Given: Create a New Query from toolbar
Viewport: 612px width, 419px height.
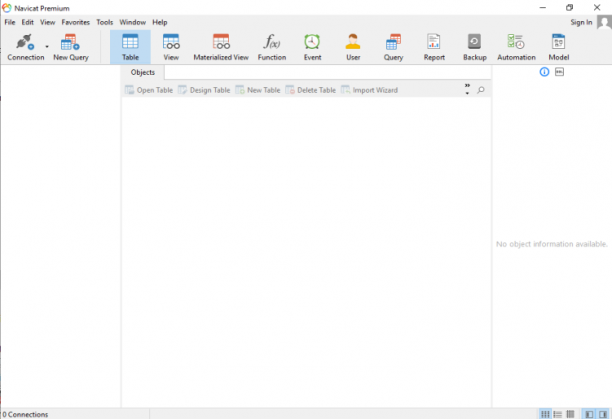Looking at the screenshot, I should [x=71, y=47].
